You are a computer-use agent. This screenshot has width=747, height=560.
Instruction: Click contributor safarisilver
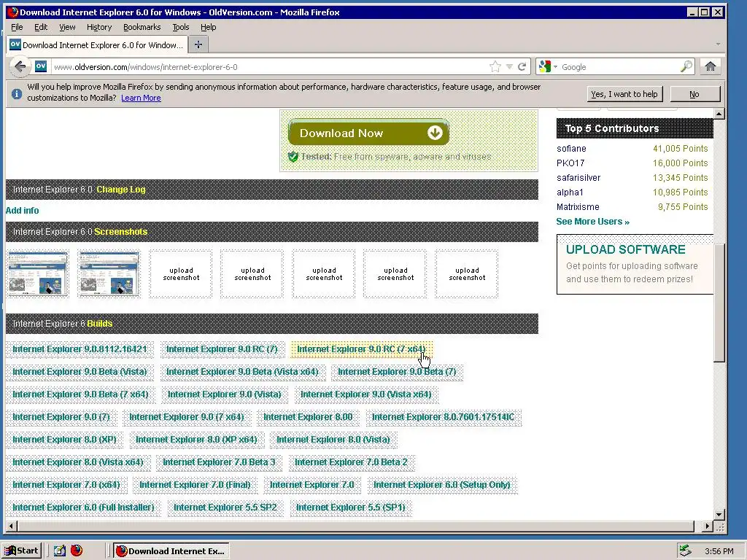pos(578,178)
